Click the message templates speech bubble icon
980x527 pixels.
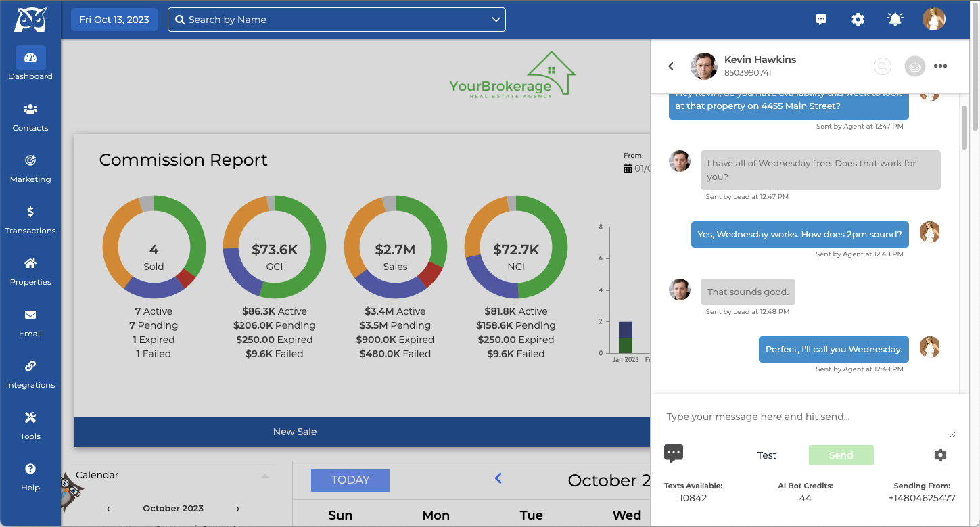click(674, 454)
